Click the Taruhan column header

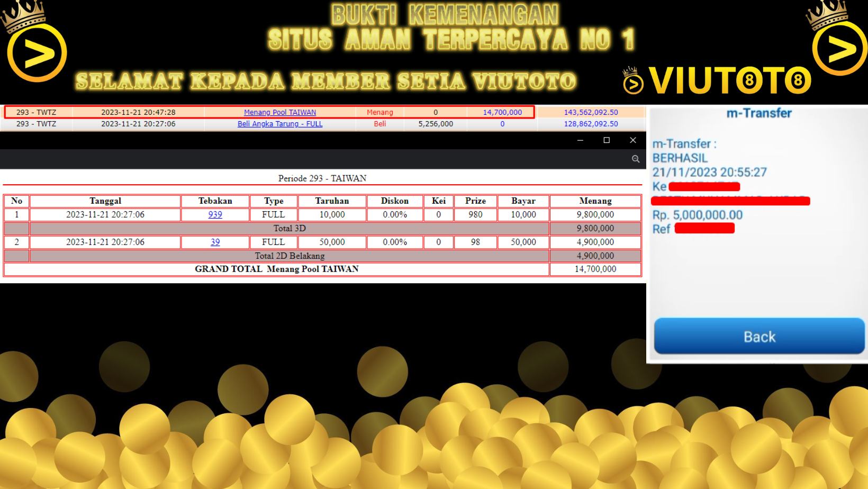tap(332, 201)
